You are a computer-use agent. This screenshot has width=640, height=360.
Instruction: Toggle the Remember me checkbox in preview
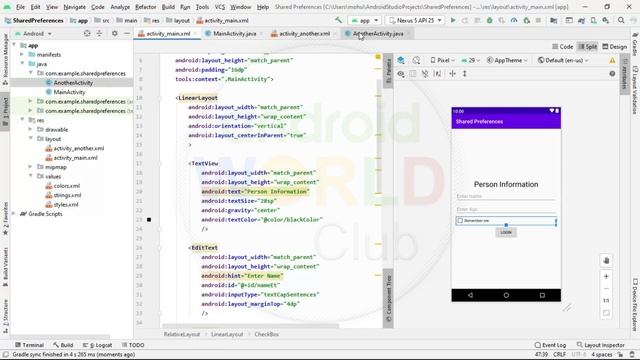[x=460, y=220]
